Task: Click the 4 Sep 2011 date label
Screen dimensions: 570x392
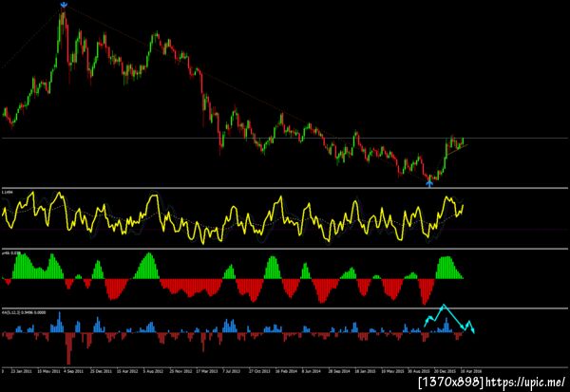Action: pyautogui.click(x=74, y=371)
